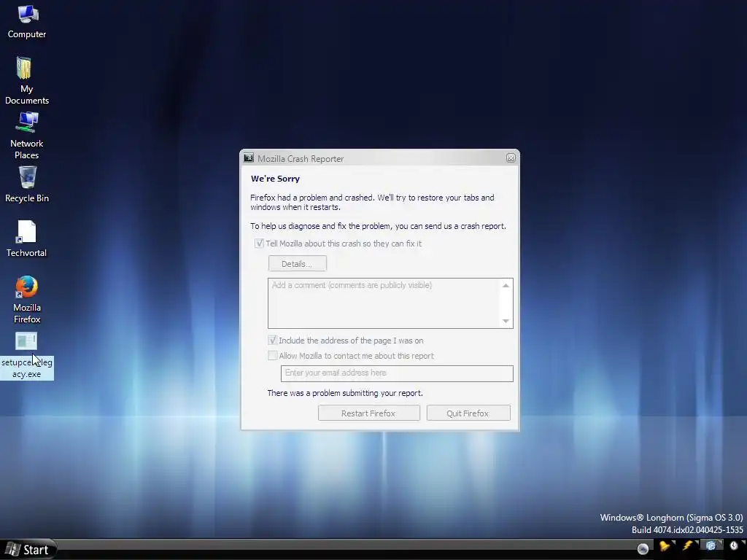
Task: Click the yellow bell tray icon
Action: (x=665, y=547)
